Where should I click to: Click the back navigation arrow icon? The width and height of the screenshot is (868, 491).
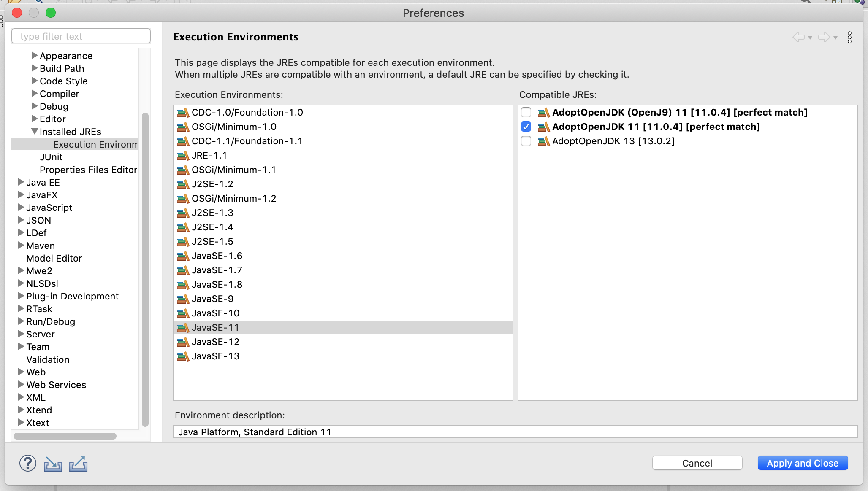tap(798, 37)
